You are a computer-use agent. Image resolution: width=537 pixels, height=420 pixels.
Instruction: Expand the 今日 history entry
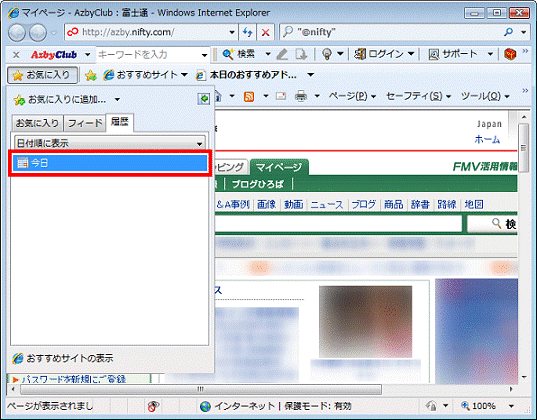110,163
